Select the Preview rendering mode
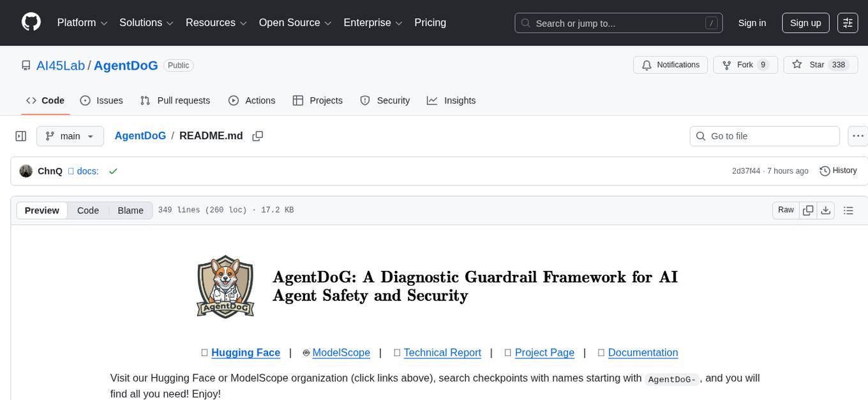 (41, 210)
